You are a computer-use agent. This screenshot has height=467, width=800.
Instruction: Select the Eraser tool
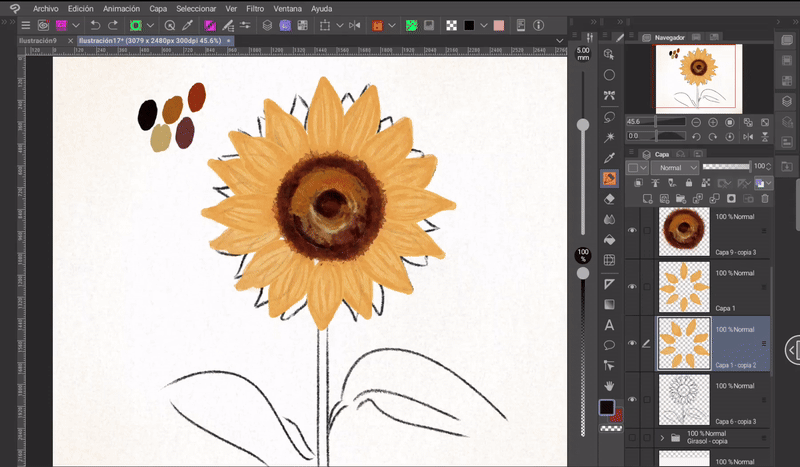(609, 199)
